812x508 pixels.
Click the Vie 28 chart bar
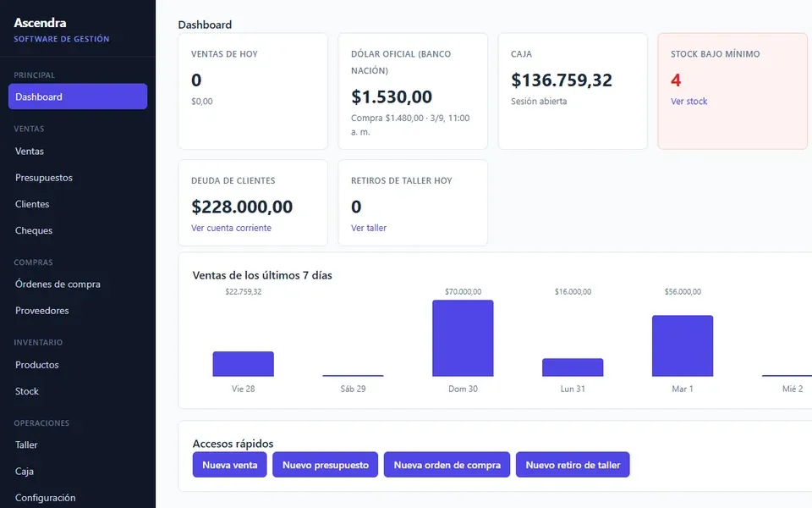[244, 364]
